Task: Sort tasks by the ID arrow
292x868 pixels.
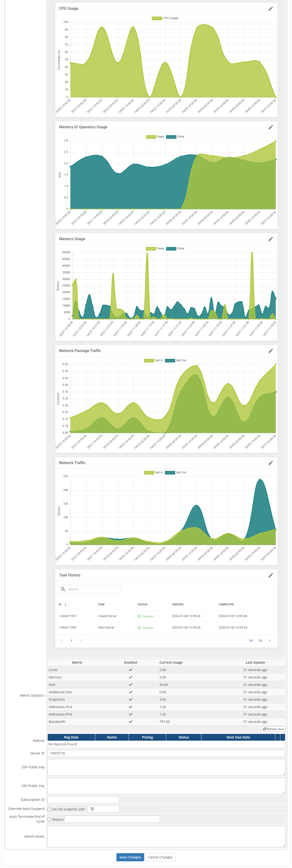Action: click(x=65, y=604)
